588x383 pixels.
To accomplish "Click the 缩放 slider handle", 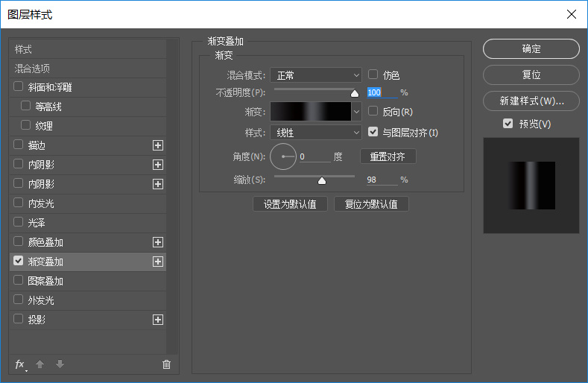I will click(x=322, y=180).
